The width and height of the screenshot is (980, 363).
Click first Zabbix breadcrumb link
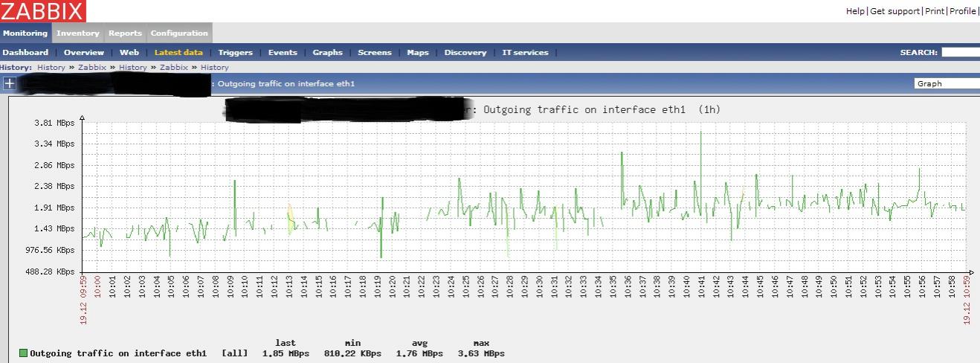click(x=92, y=67)
